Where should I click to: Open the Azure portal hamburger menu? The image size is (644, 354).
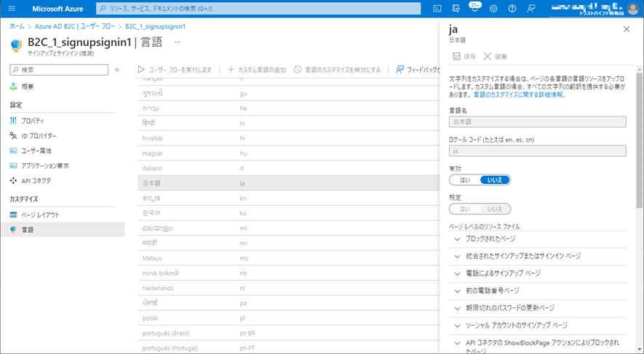(x=12, y=8)
